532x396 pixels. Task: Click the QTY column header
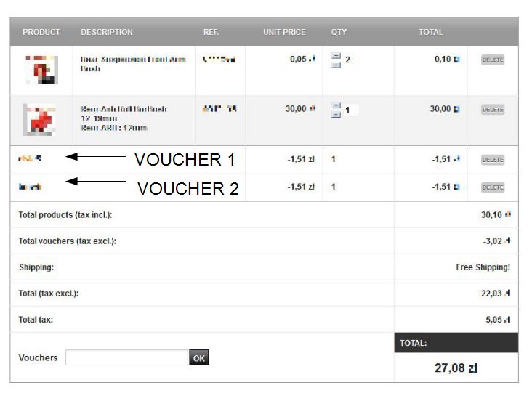point(339,32)
